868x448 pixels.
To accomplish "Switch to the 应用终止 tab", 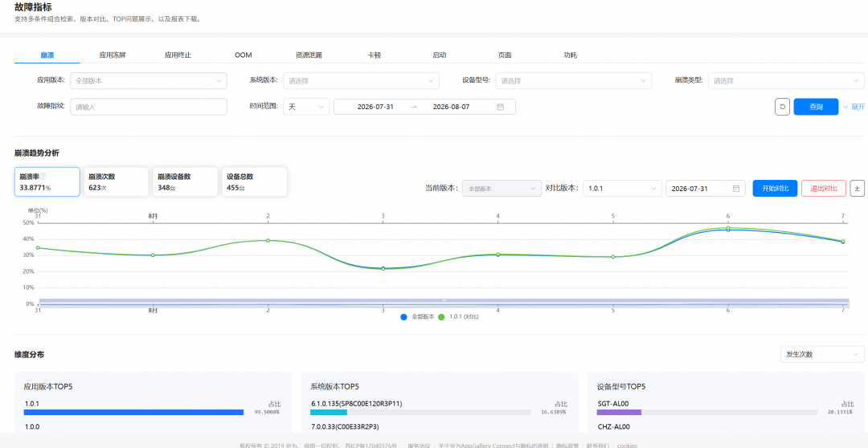I will (x=178, y=55).
